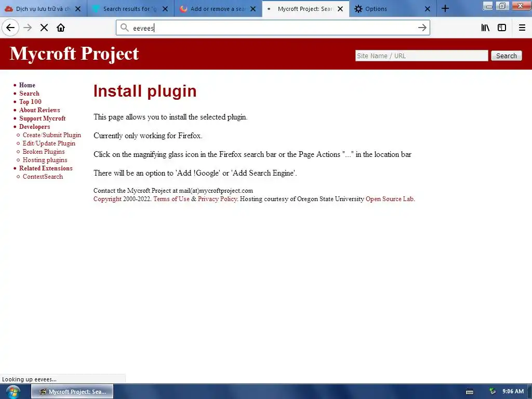Close the Options tab

tap(428, 9)
